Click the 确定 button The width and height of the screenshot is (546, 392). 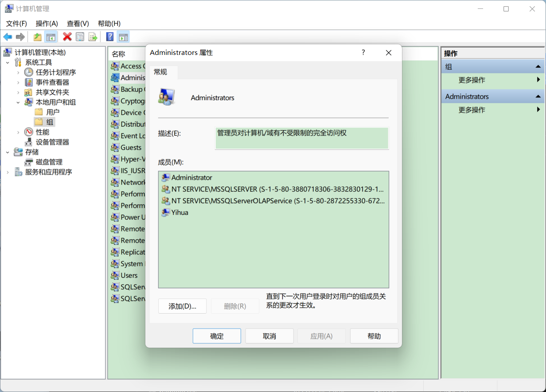pyautogui.click(x=217, y=336)
